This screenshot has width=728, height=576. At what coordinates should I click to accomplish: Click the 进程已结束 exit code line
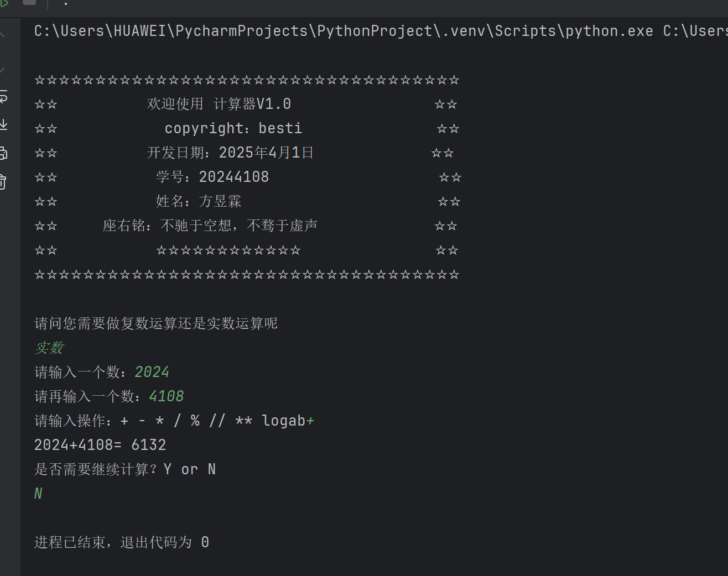122,542
